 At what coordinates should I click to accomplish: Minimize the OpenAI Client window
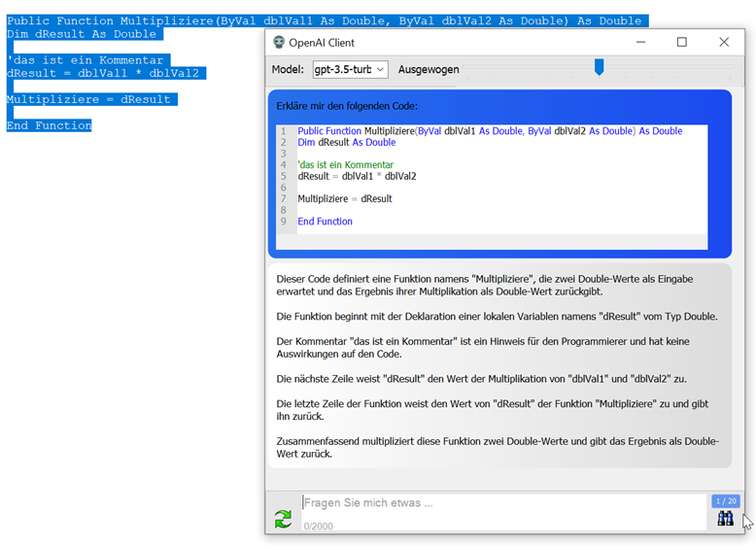640,43
